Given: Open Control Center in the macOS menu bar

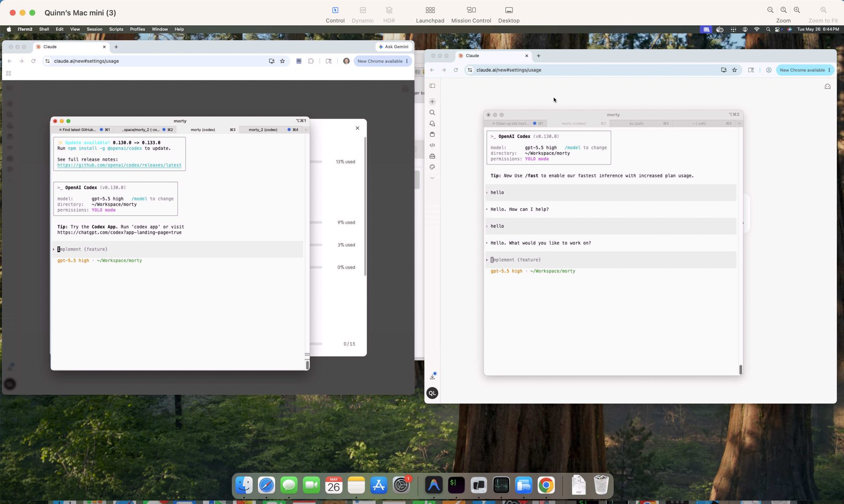Looking at the screenshot, I should 777,29.
